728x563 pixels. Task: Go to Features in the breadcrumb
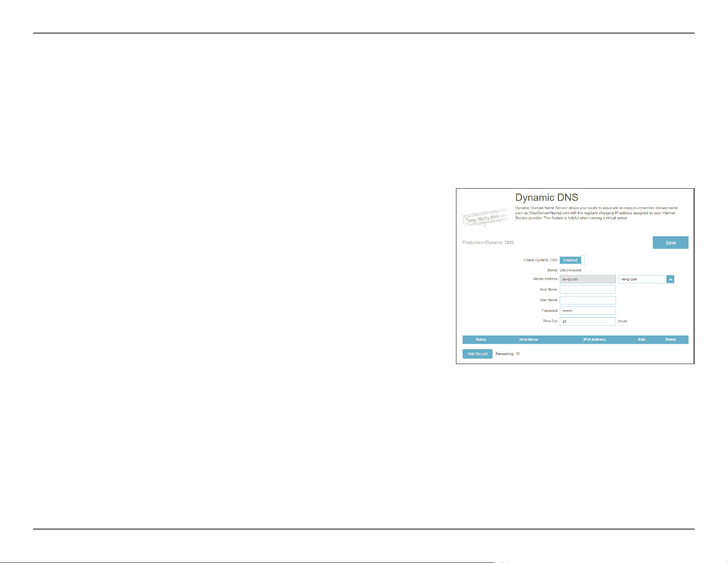(471, 242)
